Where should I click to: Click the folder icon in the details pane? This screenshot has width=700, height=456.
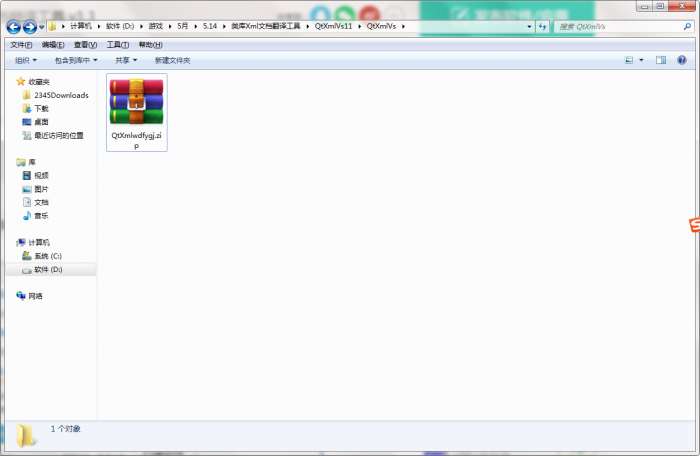click(26, 436)
